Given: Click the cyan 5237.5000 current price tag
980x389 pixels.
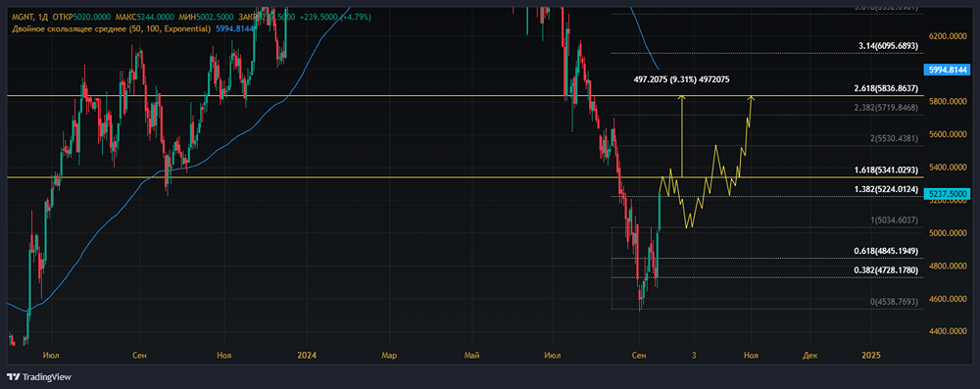Looking at the screenshot, I should click(948, 194).
